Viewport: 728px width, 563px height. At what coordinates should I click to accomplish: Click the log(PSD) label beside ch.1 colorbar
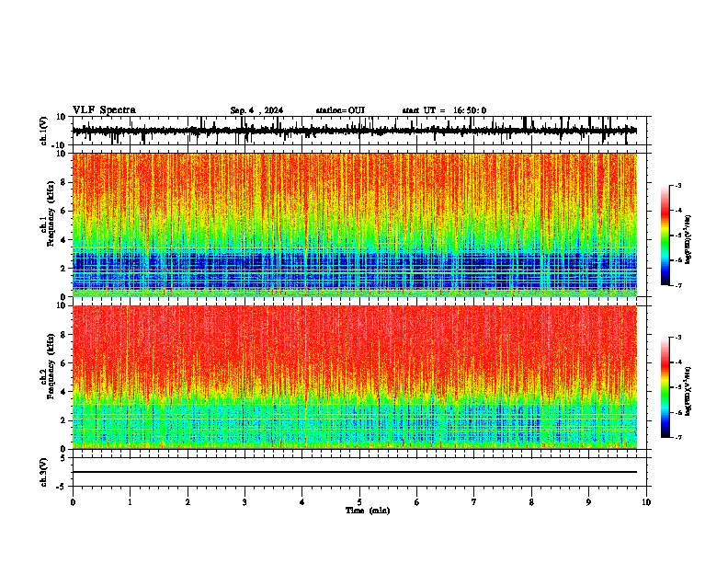pos(688,240)
